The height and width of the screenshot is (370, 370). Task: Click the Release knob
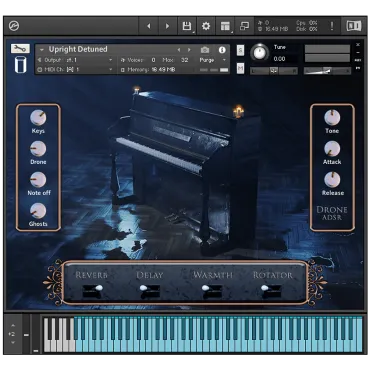[x=332, y=180]
